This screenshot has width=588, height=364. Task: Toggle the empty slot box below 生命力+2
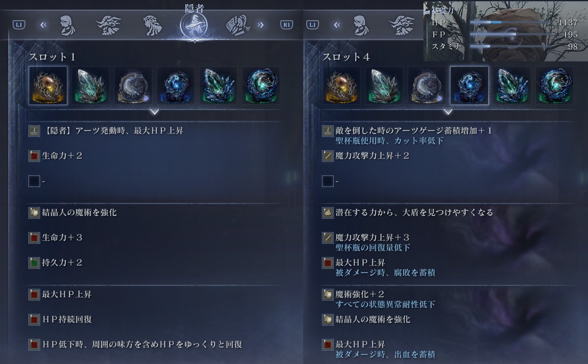click(x=34, y=181)
